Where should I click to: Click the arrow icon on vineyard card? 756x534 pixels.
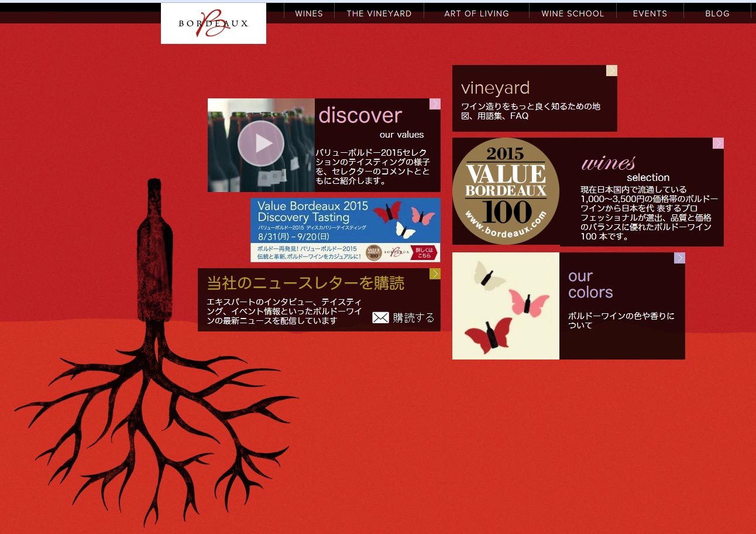click(x=611, y=70)
